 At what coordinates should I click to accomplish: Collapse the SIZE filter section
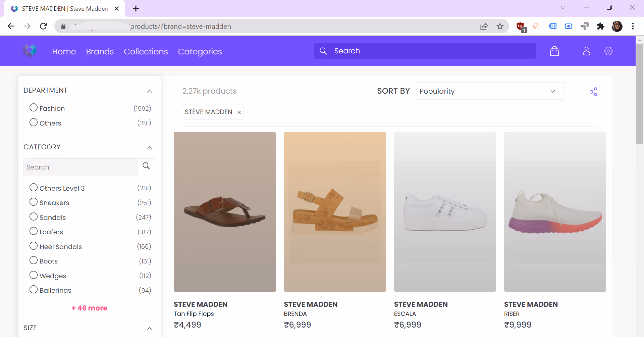(150, 329)
